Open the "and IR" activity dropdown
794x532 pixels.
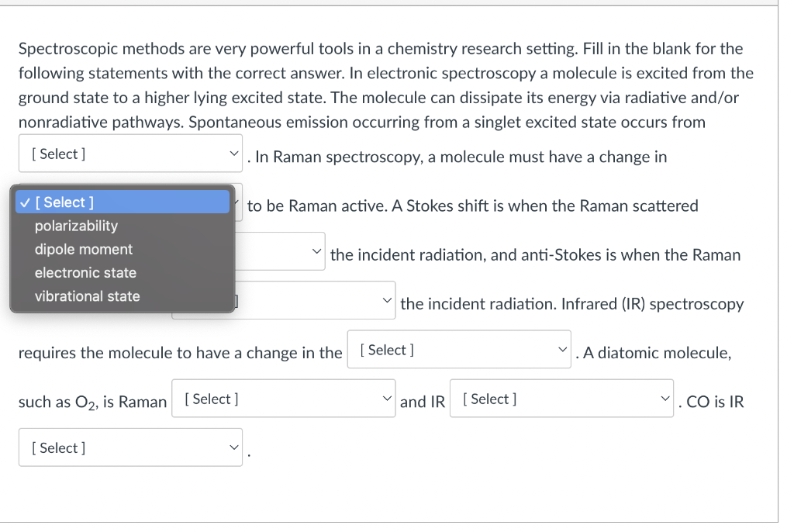coord(561,398)
